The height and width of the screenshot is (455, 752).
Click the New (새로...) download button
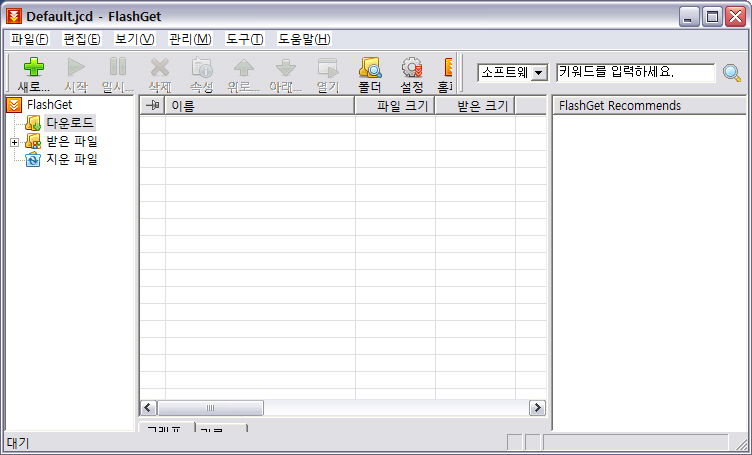[x=34, y=74]
